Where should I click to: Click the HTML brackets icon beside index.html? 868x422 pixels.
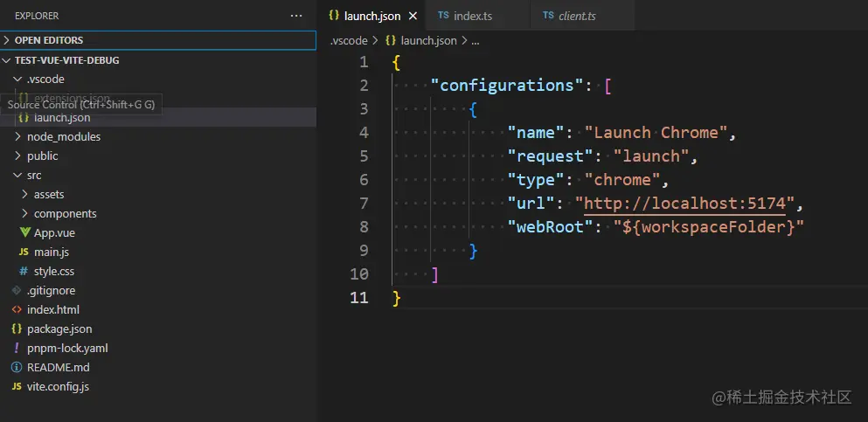coord(17,309)
